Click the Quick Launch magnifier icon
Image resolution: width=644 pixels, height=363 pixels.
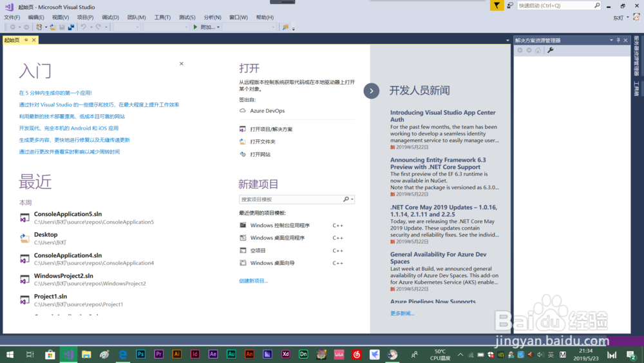pyautogui.click(x=597, y=5)
